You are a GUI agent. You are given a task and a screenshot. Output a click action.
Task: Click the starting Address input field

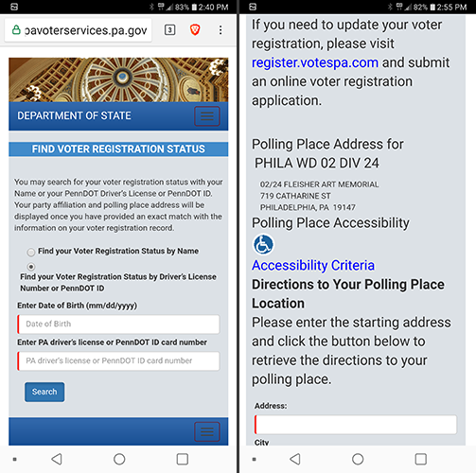(x=356, y=425)
